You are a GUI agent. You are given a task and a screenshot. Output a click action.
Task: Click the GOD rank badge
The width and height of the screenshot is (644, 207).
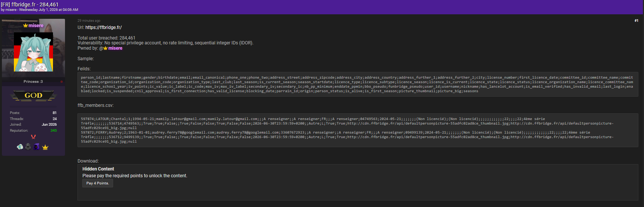click(33, 96)
